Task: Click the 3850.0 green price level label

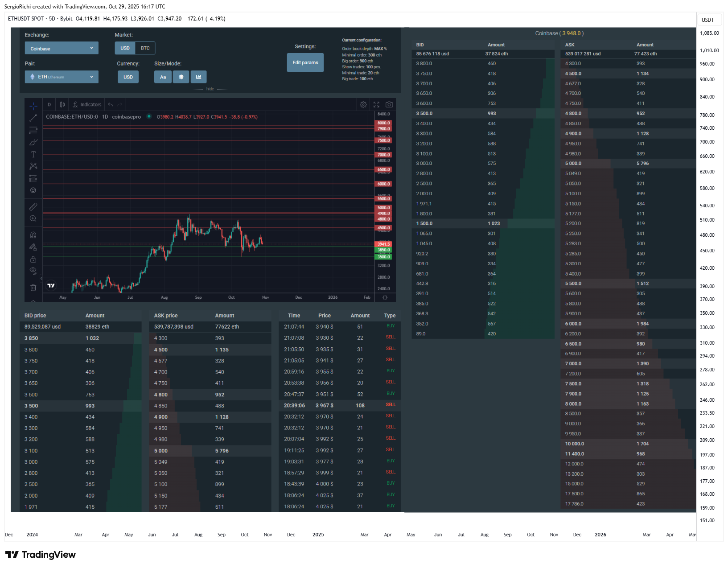Action: tap(383, 250)
